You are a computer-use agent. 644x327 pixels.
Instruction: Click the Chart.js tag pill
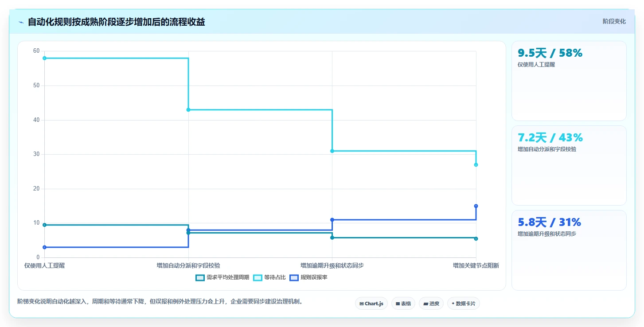(371, 304)
